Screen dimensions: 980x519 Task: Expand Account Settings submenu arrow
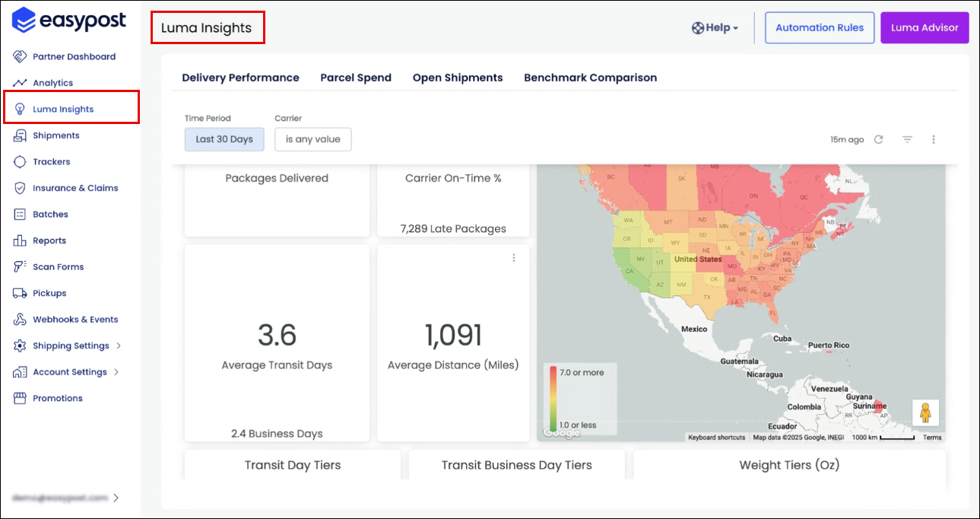click(116, 372)
